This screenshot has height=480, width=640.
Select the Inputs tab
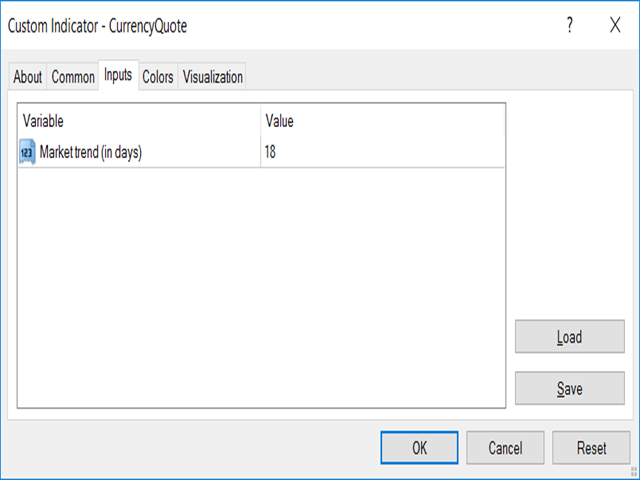[x=118, y=76]
